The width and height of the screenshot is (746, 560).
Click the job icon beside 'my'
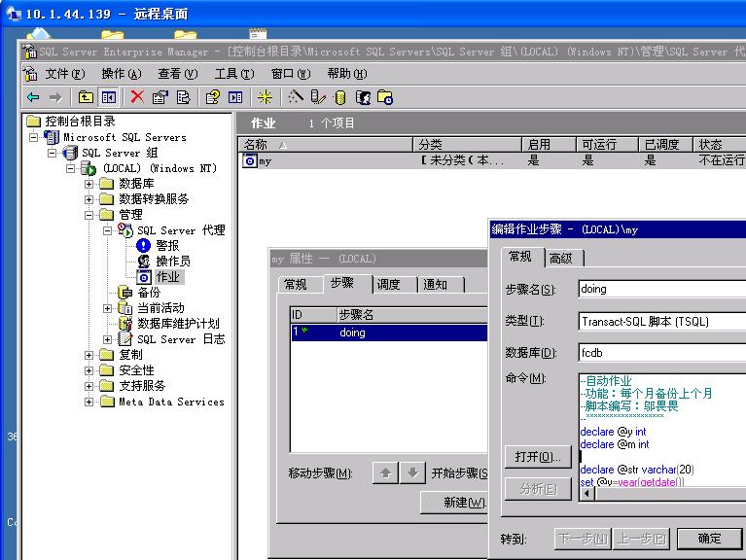click(x=249, y=160)
